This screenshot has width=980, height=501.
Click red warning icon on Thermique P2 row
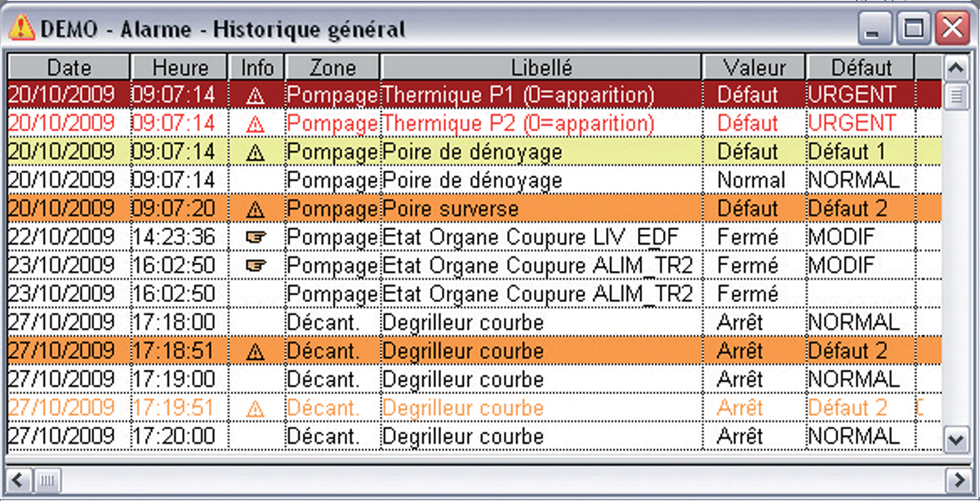click(256, 124)
